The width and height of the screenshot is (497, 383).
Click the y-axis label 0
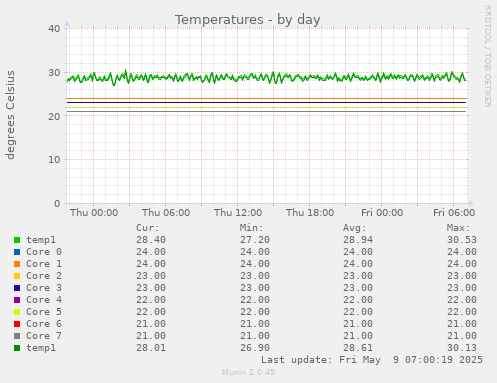[x=57, y=203]
